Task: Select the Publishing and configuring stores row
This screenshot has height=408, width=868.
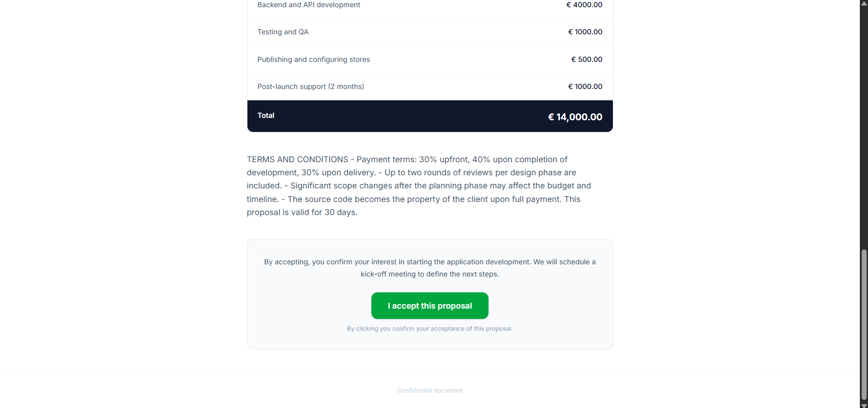Action: (x=429, y=59)
